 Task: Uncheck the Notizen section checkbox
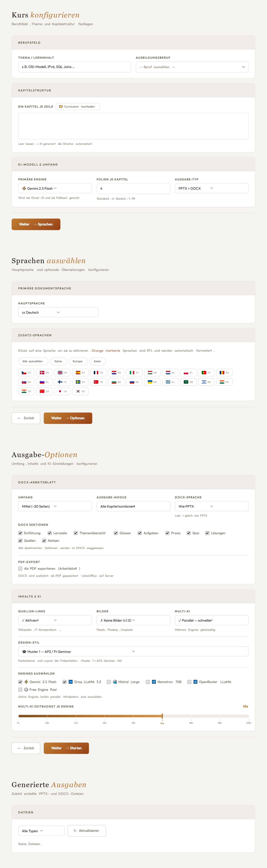coord(44,541)
